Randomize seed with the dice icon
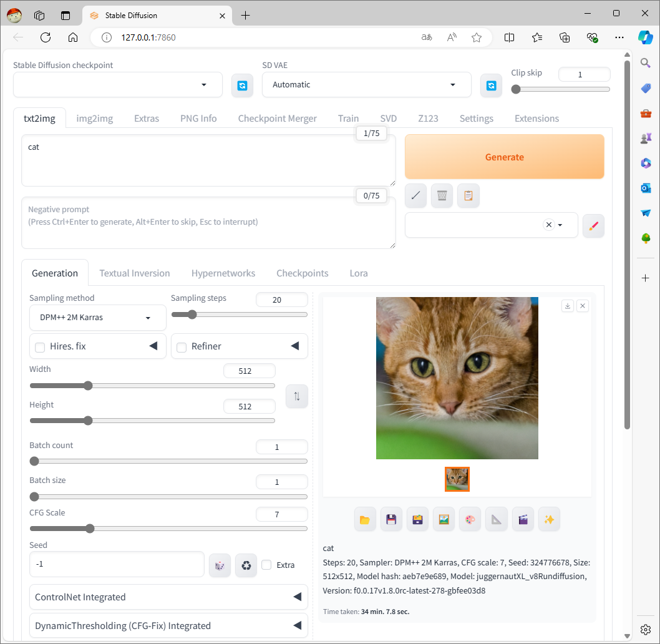Screen dimensions: 660x644 point(220,565)
